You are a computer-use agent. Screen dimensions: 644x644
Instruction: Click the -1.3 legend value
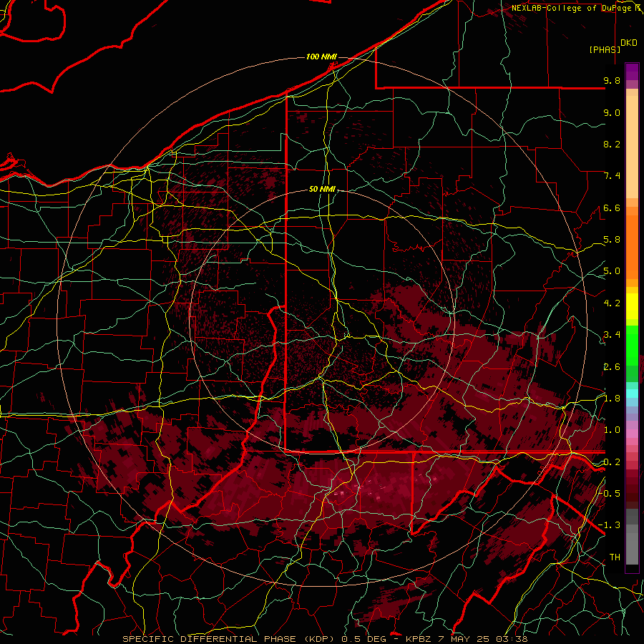[610, 525]
